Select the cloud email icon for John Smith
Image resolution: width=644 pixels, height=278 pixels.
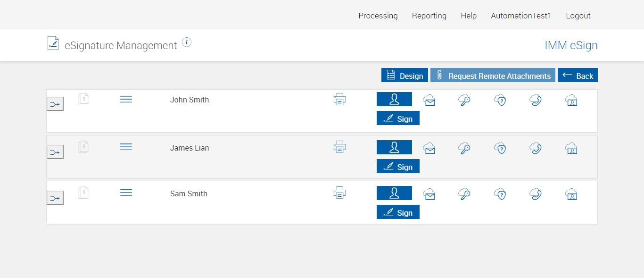pos(429,100)
